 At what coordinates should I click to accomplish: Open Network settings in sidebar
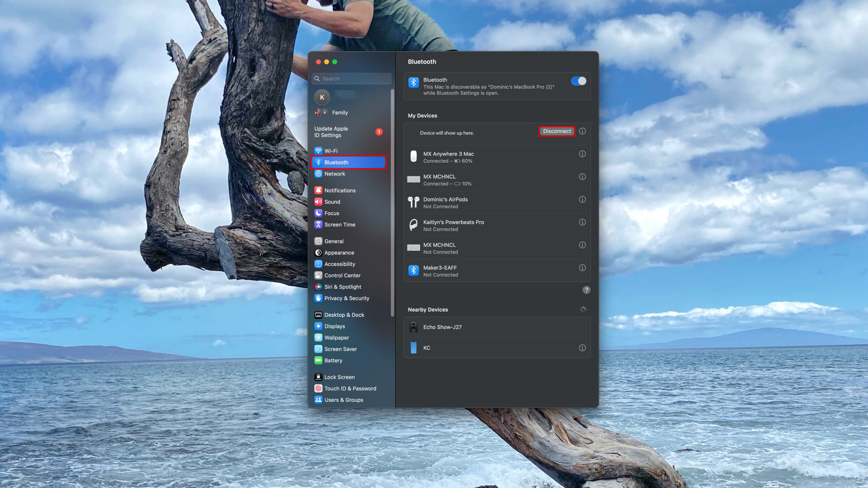coord(335,174)
